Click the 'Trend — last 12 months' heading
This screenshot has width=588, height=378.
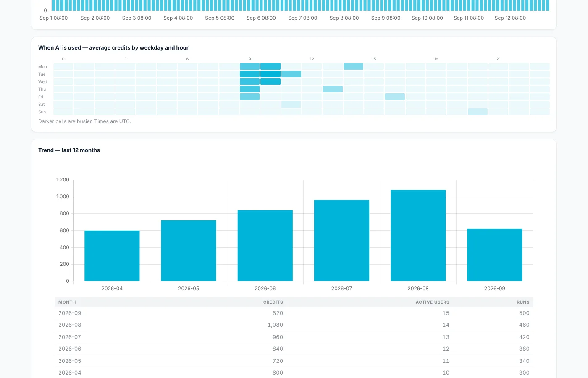69,150
